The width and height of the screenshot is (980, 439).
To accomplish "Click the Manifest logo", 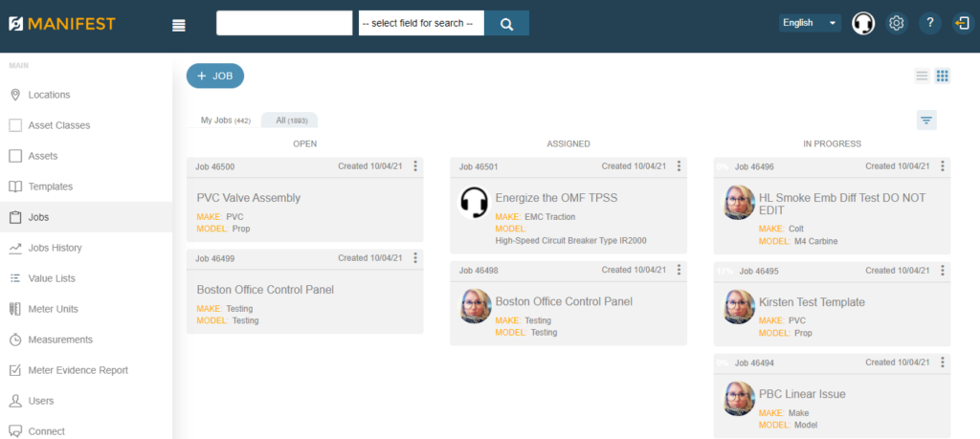I will 62,24.
